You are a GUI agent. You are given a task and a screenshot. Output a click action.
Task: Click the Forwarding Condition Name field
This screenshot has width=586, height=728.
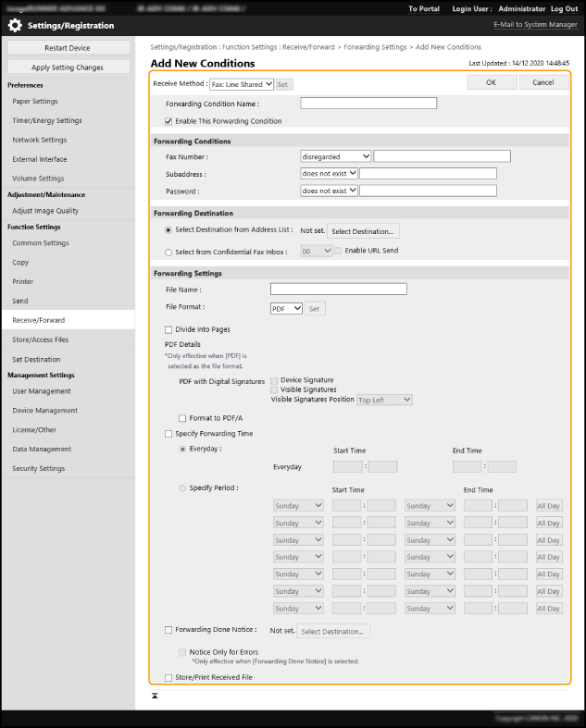pos(368,104)
